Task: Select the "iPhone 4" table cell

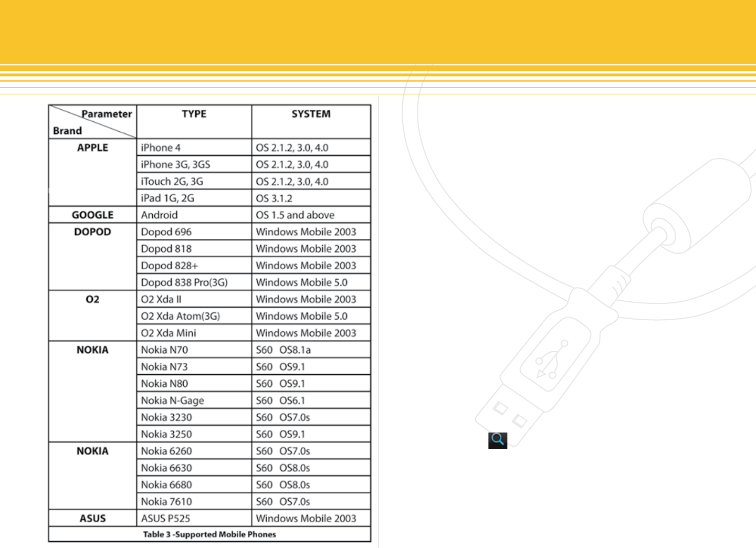Action: tap(194, 147)
